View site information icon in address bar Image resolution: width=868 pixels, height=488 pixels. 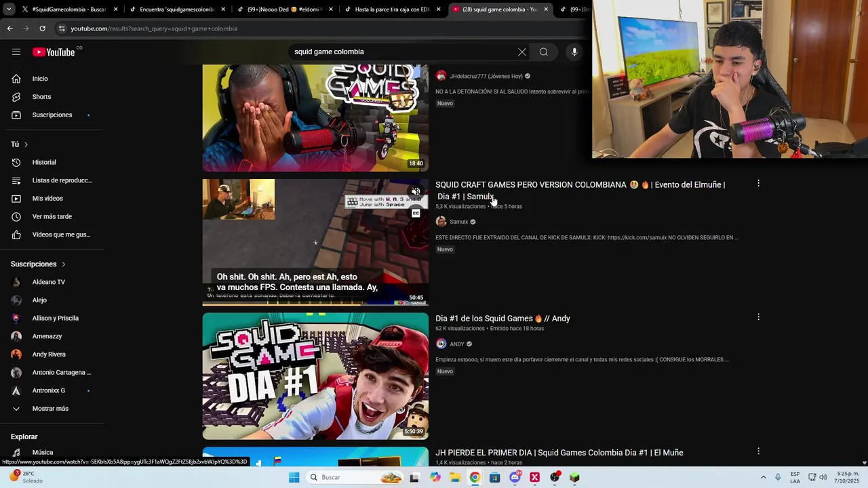(x=62, y=28)
